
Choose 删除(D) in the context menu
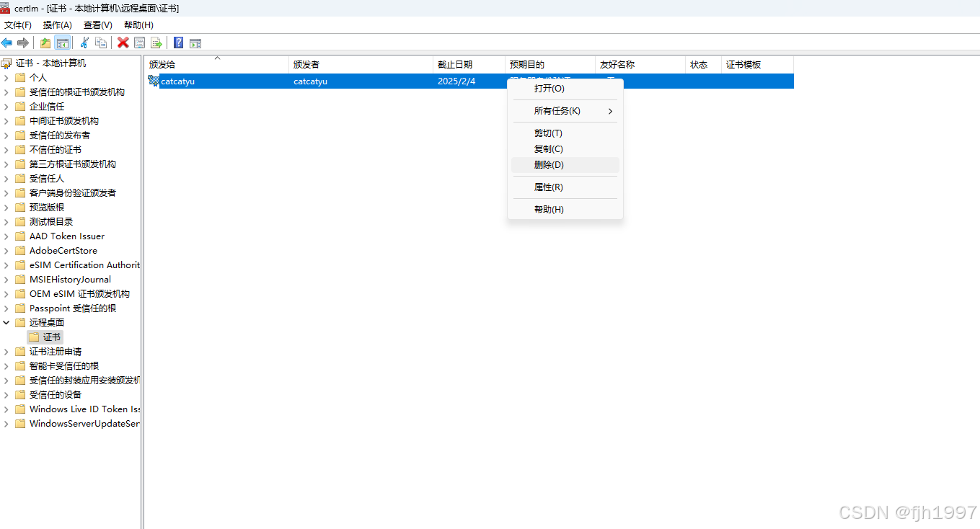click(565, 165)
